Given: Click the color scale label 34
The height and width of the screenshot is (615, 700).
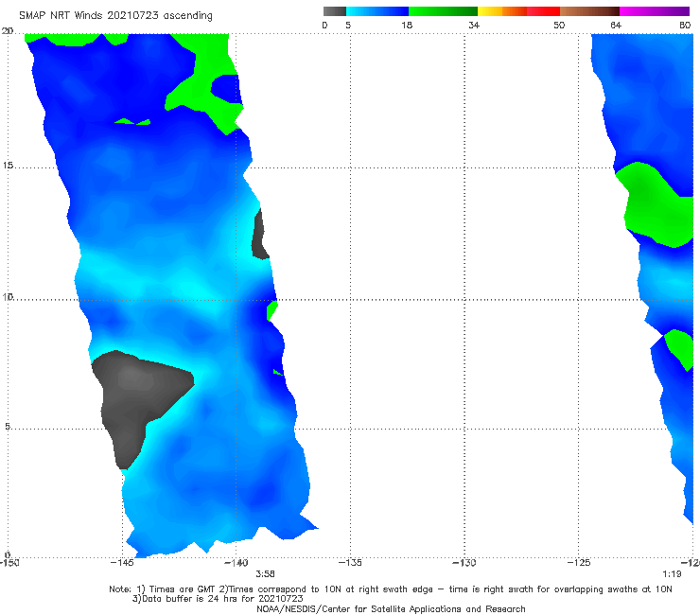Looking at the screenshot, I should pos(474,25).
